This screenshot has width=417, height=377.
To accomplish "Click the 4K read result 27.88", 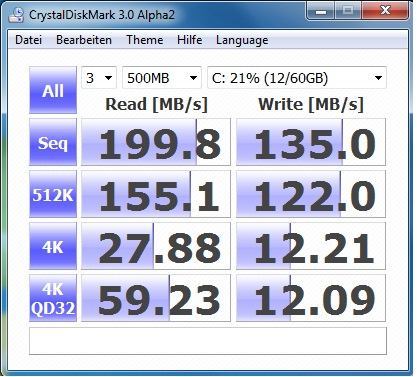I will tap(156, 246).
